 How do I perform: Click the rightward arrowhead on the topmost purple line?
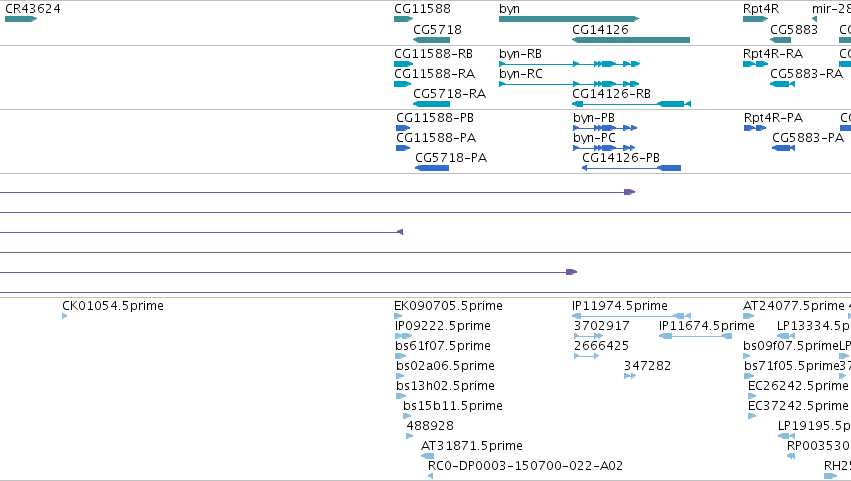[630, 192]
